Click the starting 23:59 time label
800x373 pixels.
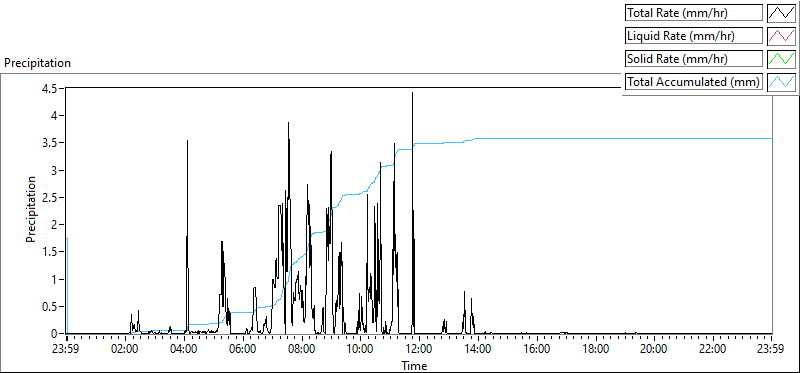click(x=67, y=350)
